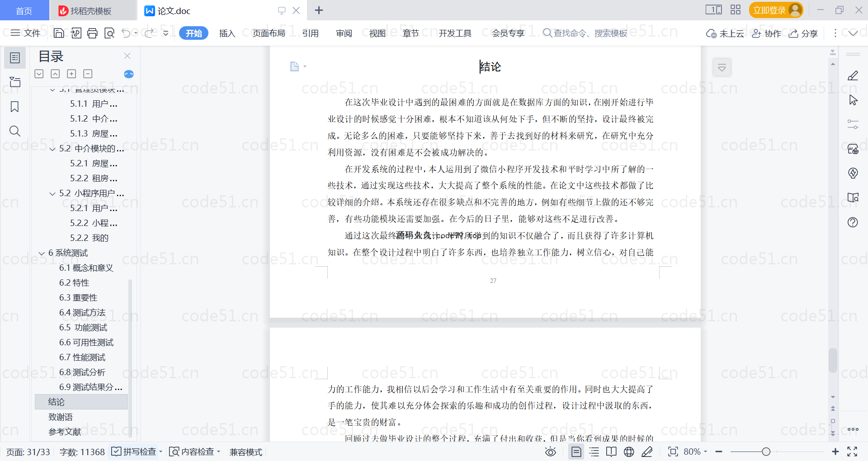Switch to reading layout icon in status bar

[x=611, y=452]
